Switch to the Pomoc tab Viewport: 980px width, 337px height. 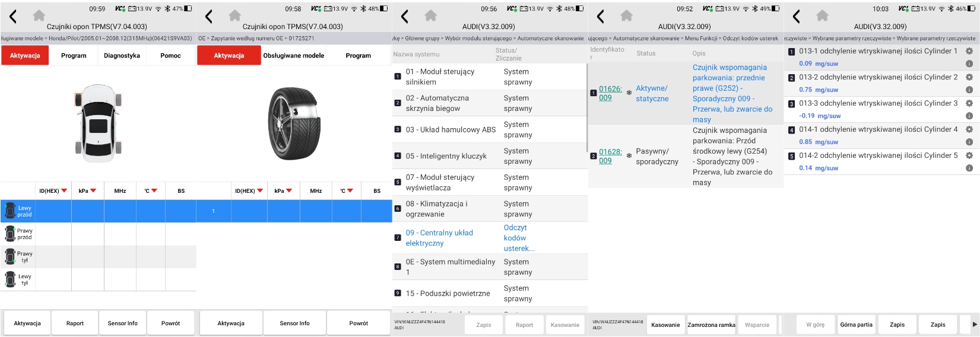170,56
